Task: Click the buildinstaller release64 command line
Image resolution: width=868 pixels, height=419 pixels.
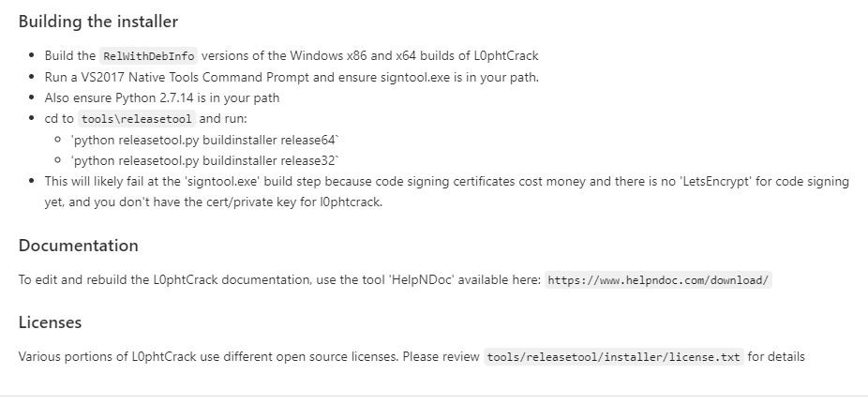Action: point(204,140)
